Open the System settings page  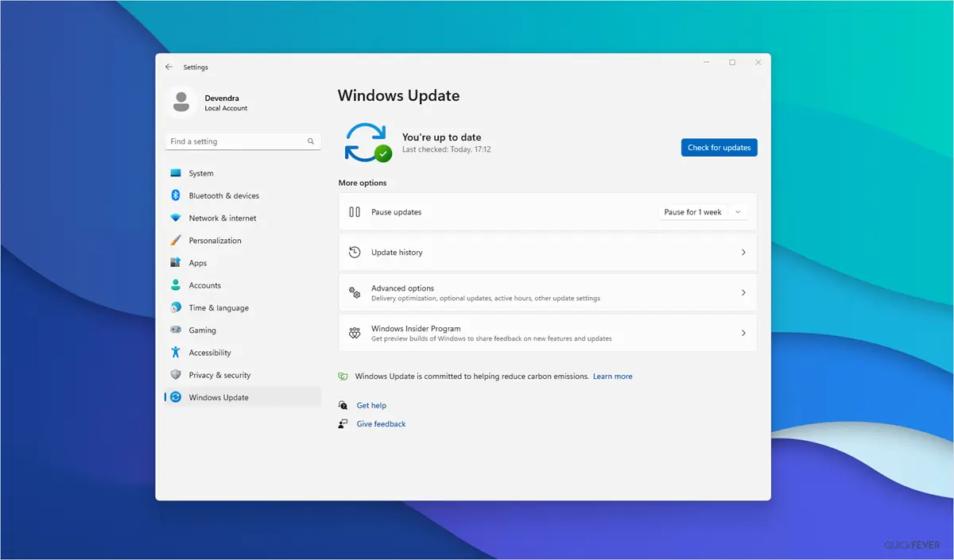pyautogui.click(x=242, y=173)
